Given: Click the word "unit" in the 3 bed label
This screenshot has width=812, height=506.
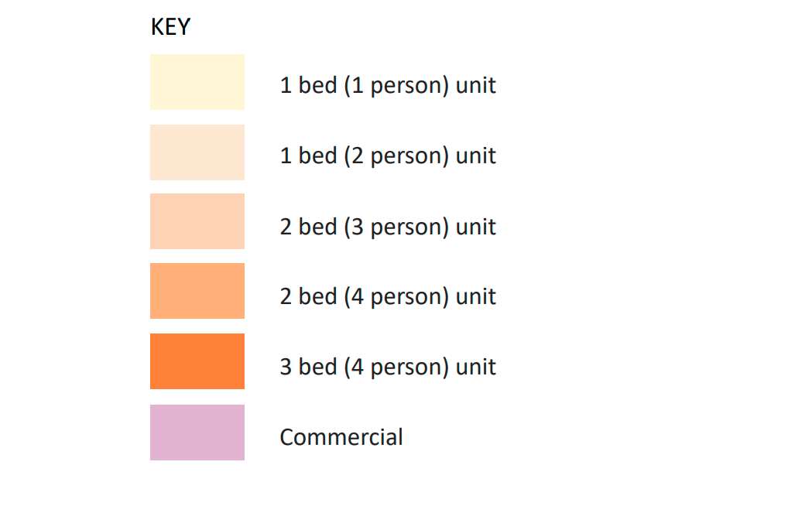Looking at the screenshot, I should pos(476,367).
